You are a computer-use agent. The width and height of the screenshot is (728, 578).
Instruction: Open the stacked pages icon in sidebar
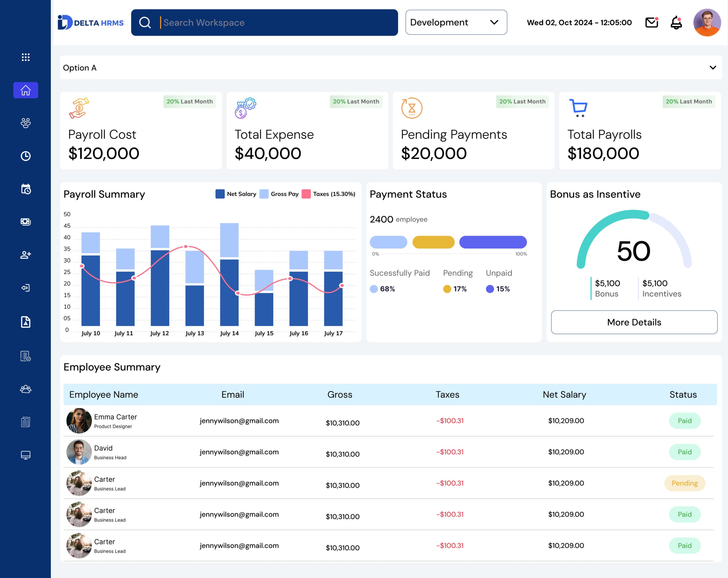pyautogui.click(x=26, y=422)
